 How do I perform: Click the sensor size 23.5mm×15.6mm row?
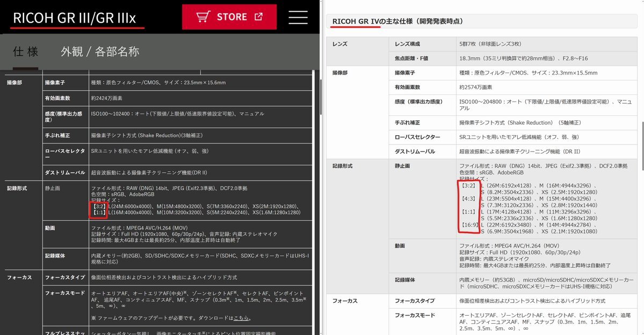tap(158, 83)
